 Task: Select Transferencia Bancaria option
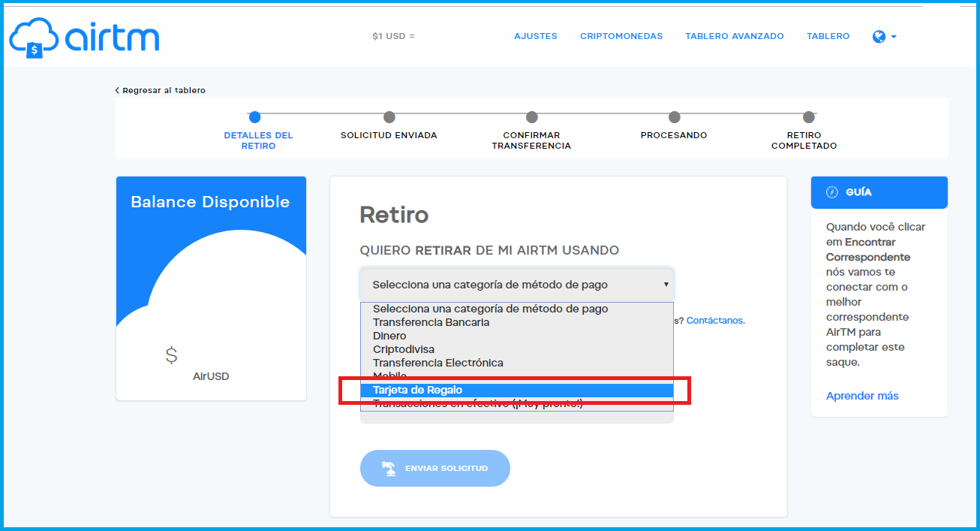coord(517,322)
